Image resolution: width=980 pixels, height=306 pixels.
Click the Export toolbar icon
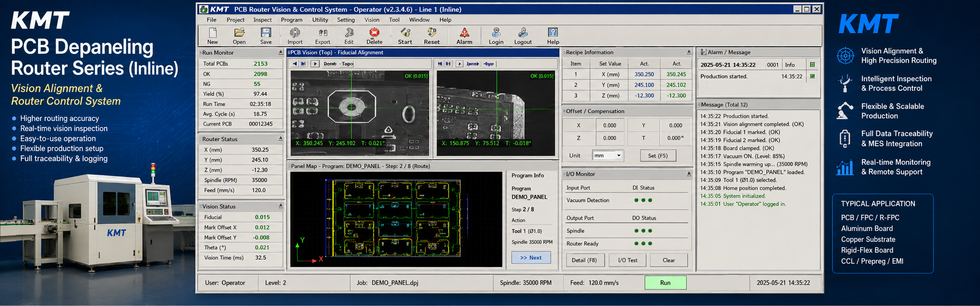click(x=323, y=33)
